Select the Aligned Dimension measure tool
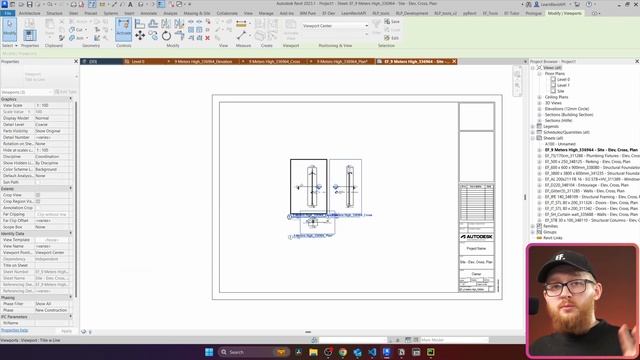 tap(241, 24)
